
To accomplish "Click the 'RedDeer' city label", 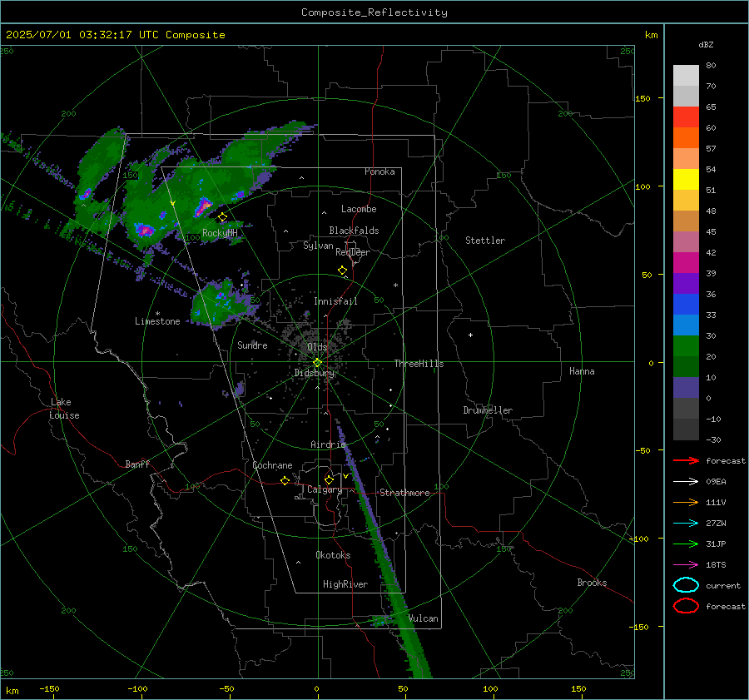I will (353, 252).
